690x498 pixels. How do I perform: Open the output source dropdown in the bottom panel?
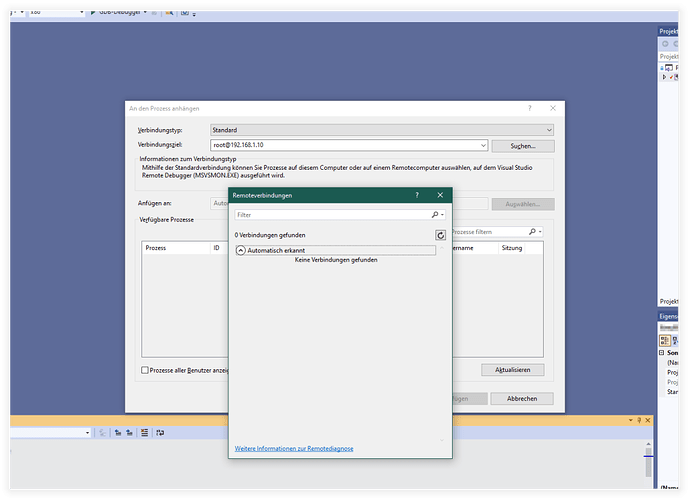pos(88,433)
